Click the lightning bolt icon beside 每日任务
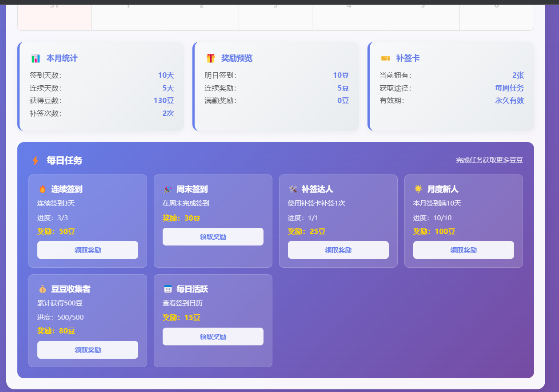The width and height of the screenshot is (559, 392). pos(36,160)
